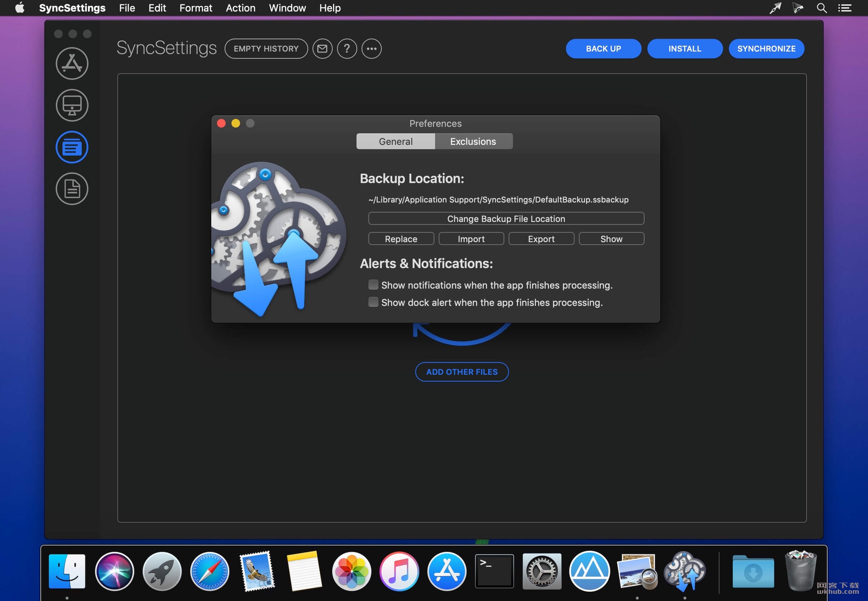
Task: Click the menu bar arrow status icon
Action: pos(798,8)
